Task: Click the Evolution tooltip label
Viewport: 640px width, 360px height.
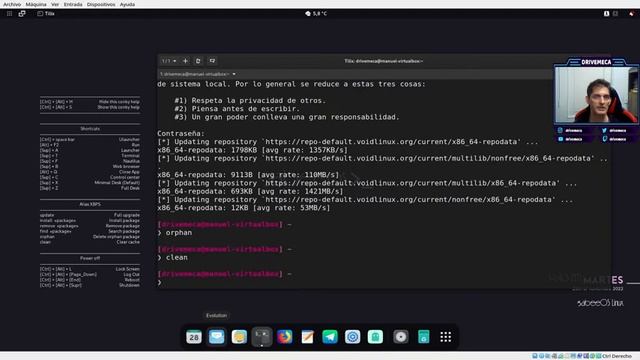Action: 216,316
